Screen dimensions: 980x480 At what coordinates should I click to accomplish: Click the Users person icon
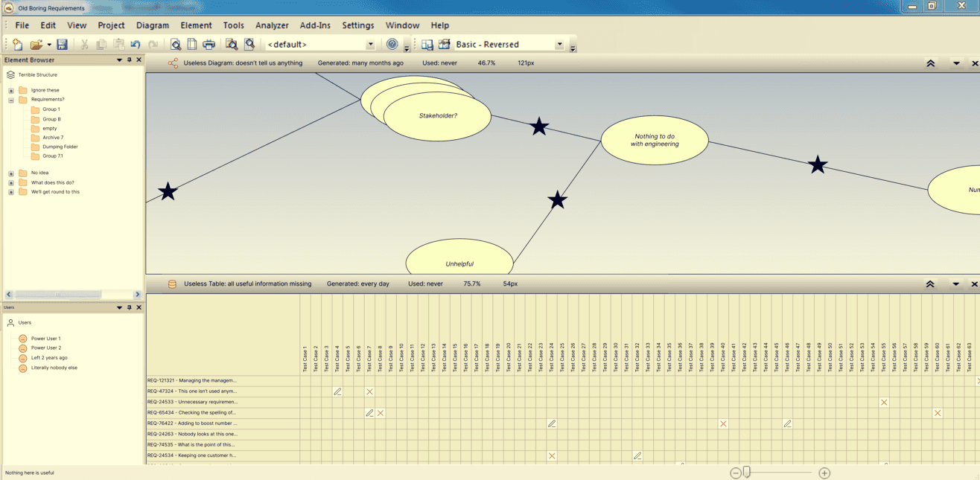tap(10, 323)
